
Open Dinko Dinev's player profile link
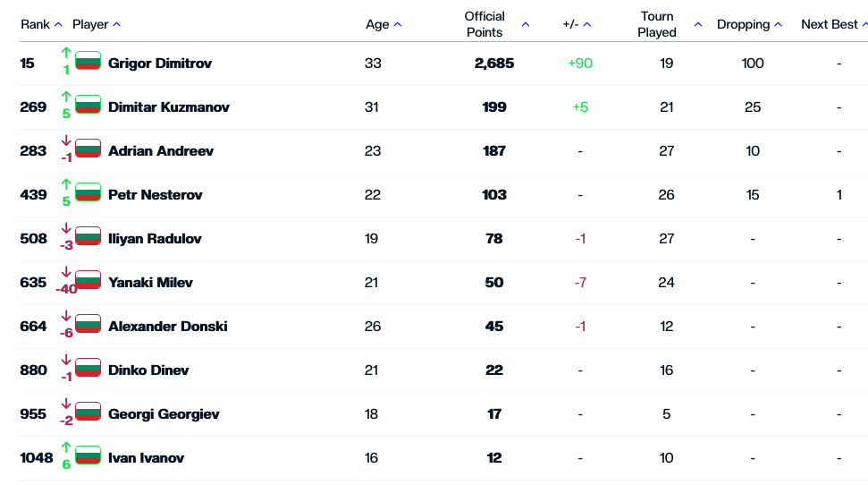148,370
